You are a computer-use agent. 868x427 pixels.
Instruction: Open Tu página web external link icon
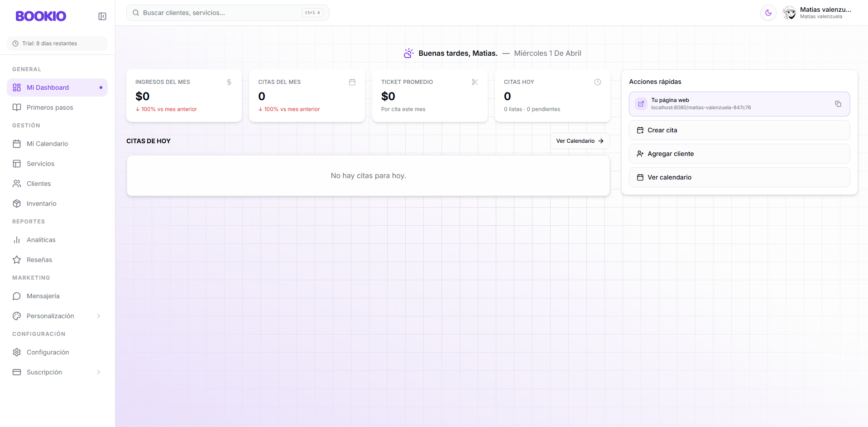coord(641,104)
